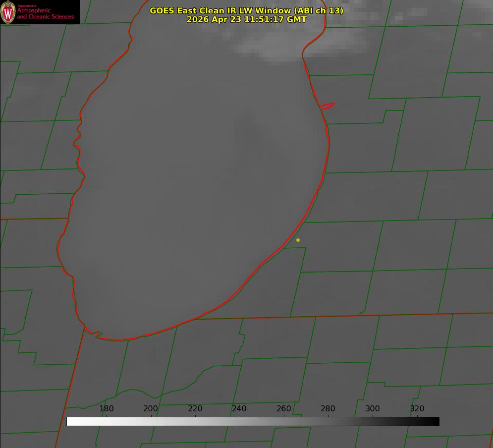
Task: Click the 300 label on the colorbar
Action: pos(373,408)
